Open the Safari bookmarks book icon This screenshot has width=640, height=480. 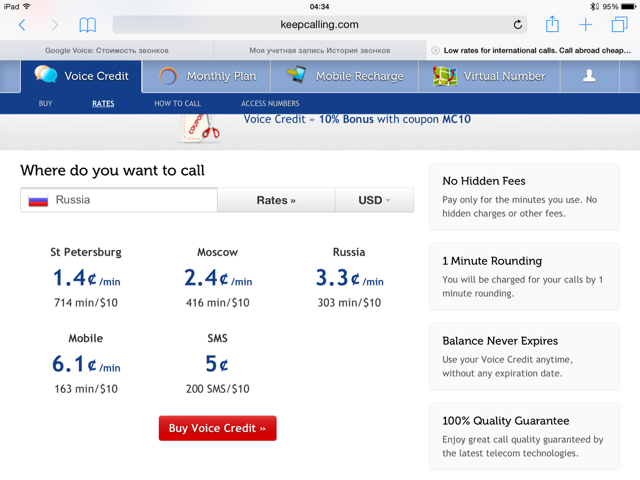point(87,25)
